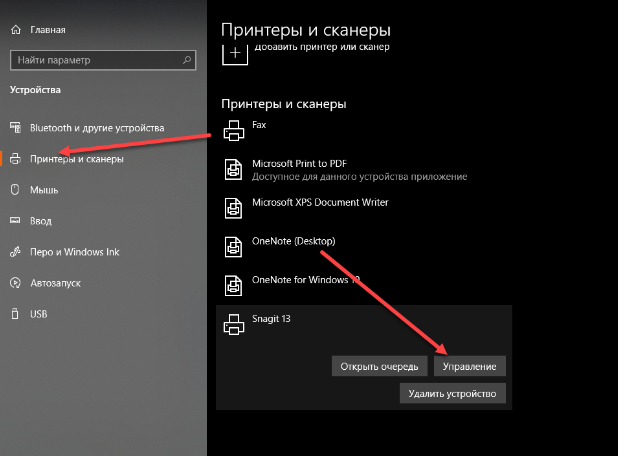Open Перо и Windows Ink page
Image resolution: width=618 pixels, height=456 pixels.
point(74,252)
